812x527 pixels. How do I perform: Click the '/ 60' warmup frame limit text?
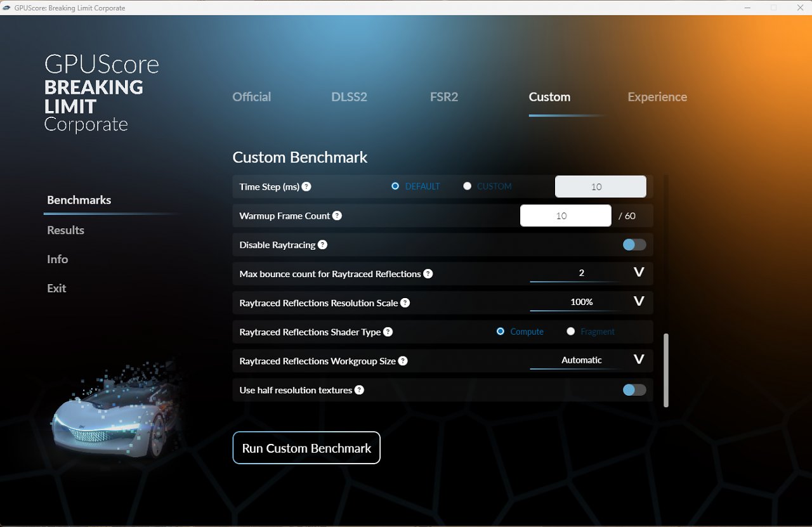[627, 216]
